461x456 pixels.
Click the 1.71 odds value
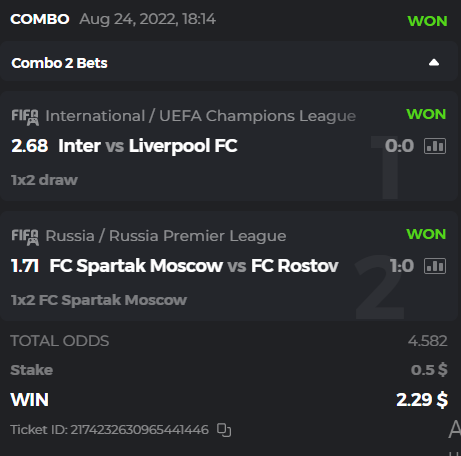coord(25,266)
